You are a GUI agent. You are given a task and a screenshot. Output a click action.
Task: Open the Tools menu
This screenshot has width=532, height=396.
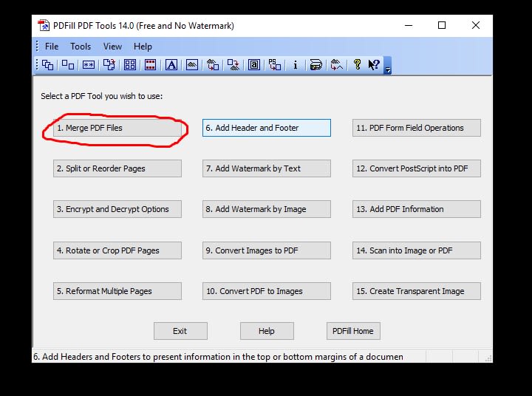81,47
